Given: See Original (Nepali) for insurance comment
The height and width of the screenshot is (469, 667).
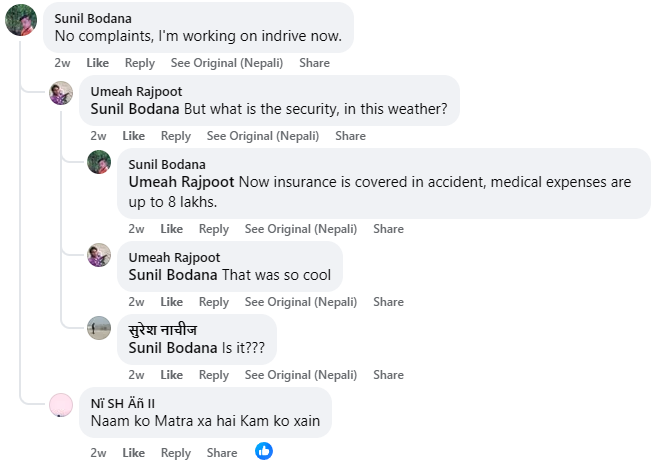Looking at the screenshot, I should pyautogui.click(x=301, y=229).
